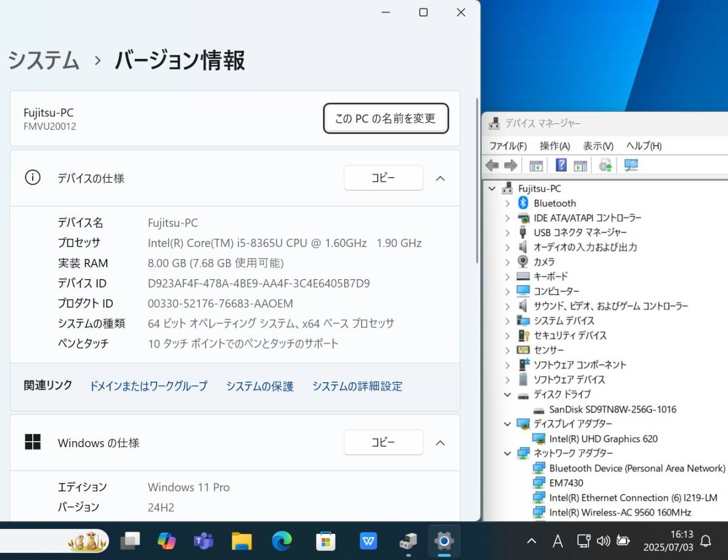The height and width of the screenshot is (560, 728).
Task: Click the edition value Windows 11 Pro
Action: click(189, 487)
